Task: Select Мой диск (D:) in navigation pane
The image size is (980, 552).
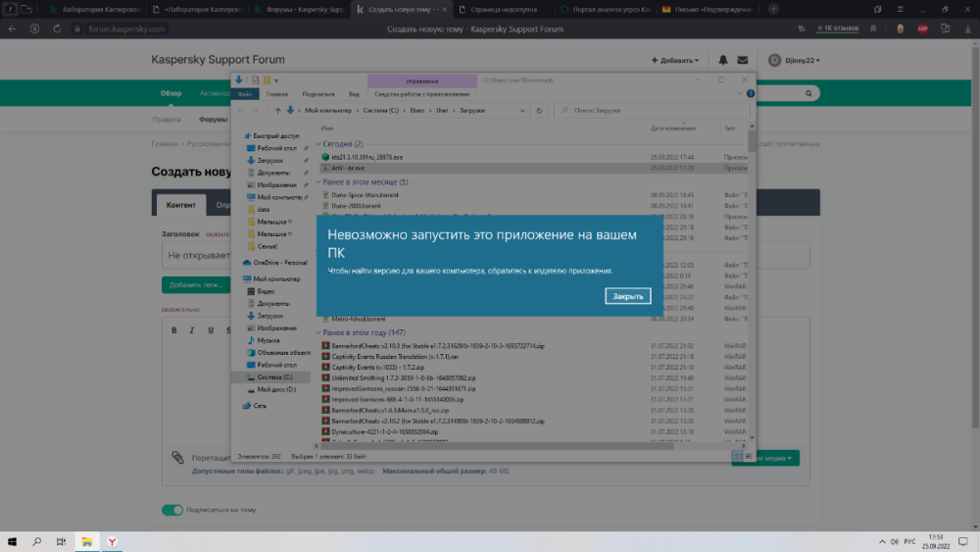Action: tap(275, 389)
